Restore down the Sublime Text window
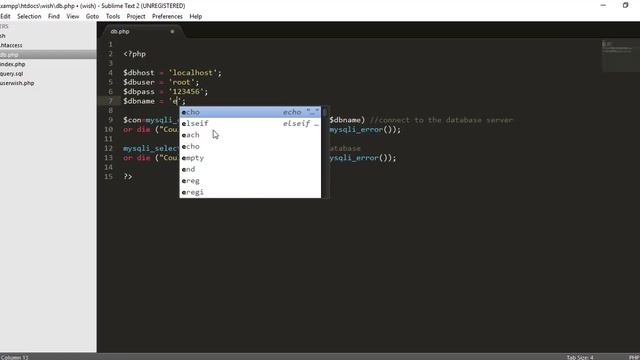Viewport: 640px width, 360px height. tap(625, 5)
